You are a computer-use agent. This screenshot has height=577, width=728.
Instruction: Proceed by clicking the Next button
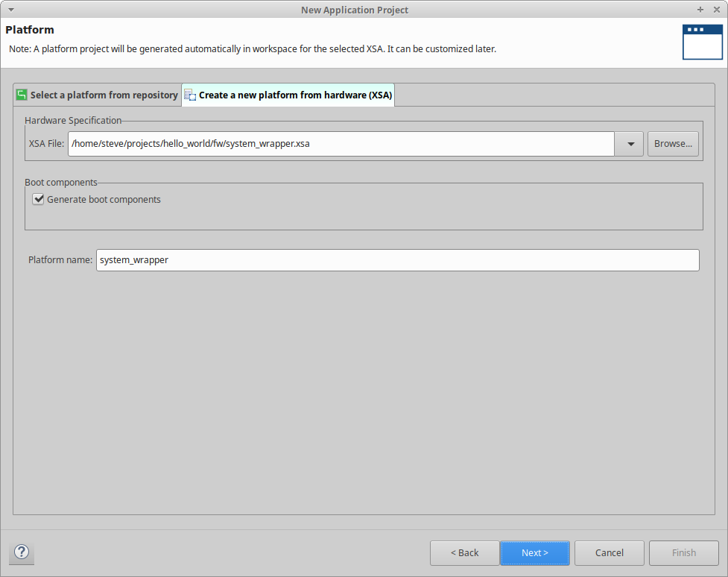click(534, 552)
